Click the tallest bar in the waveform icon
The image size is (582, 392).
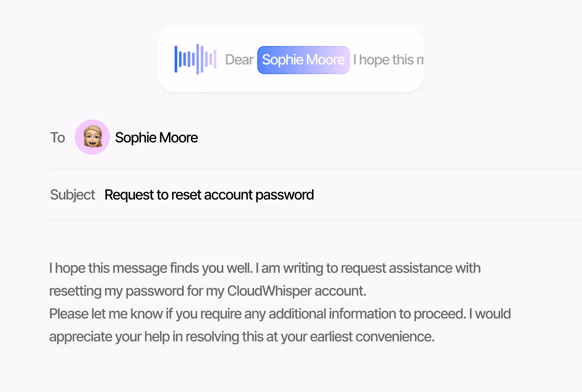198,59
